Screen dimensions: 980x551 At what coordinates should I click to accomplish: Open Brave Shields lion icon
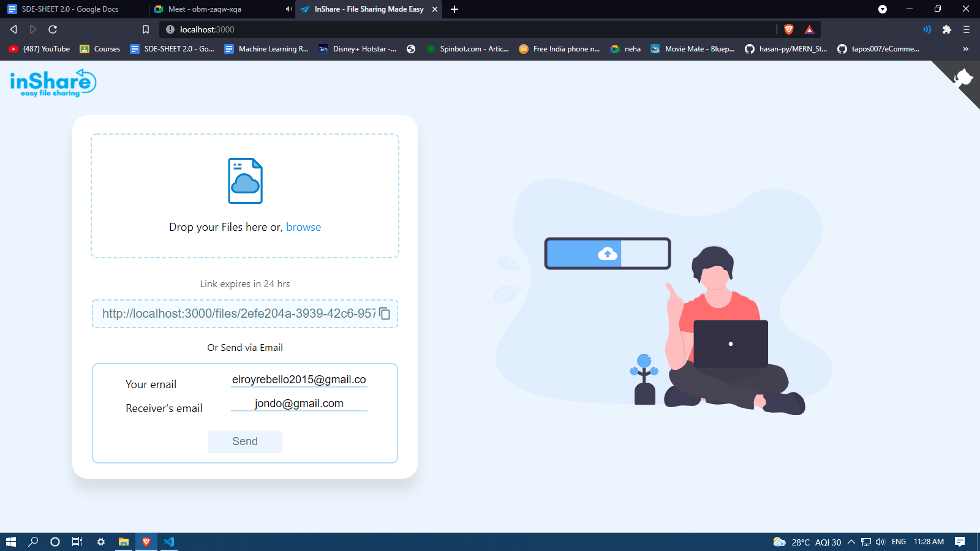pos(789,29)
